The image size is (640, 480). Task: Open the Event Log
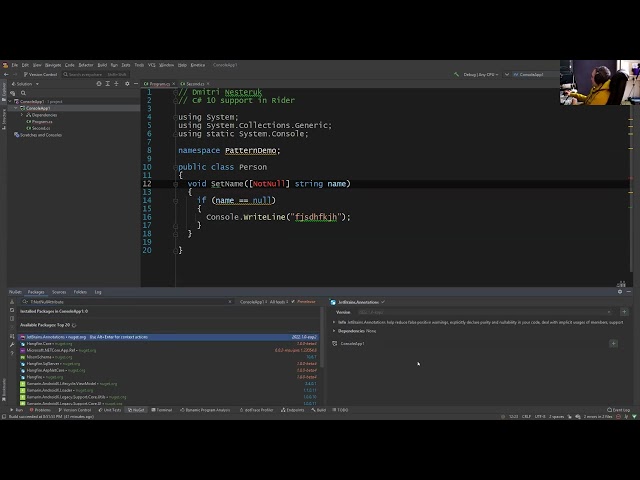pos(619,410)
